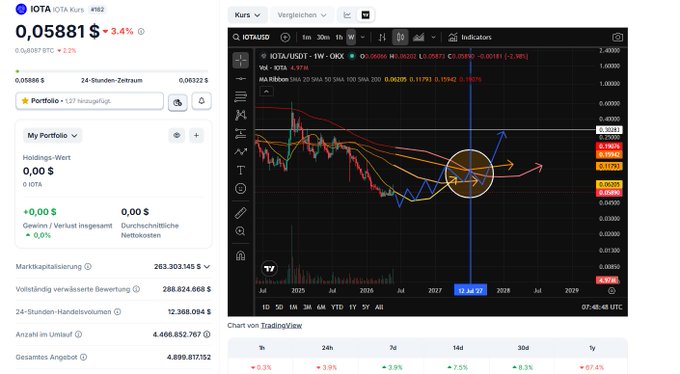Viewport: 680px width, 374px height.
Task: Toggle magnet mode in chart sidebar
Action: [241, 256]
